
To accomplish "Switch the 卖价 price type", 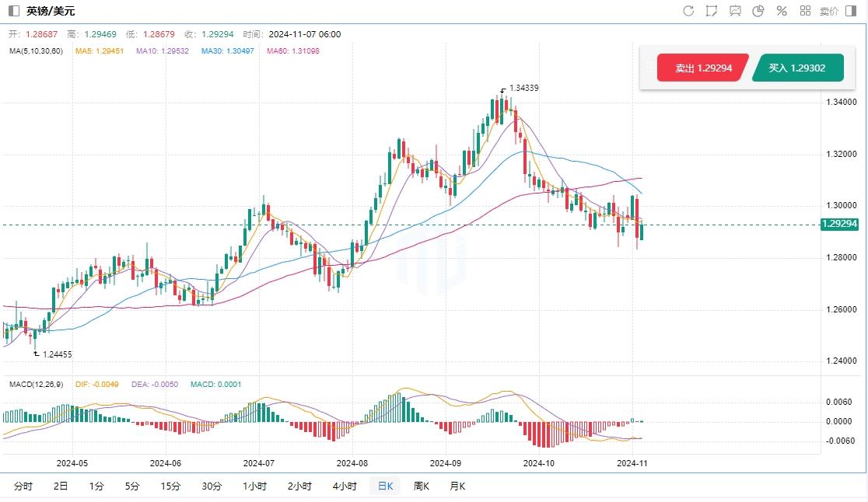I will (829, 11).
